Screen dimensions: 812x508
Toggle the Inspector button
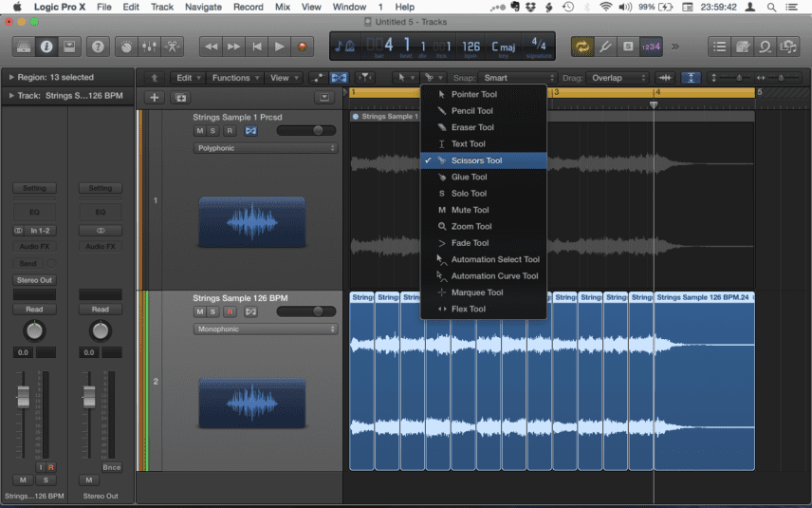46,47
